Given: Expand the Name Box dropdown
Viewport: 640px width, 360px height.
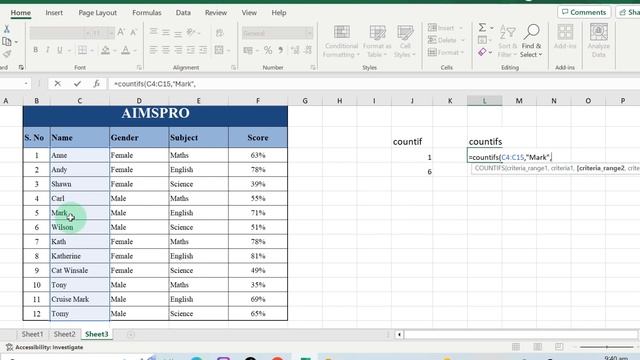Looking at the screenshot, I should [26, 84].
